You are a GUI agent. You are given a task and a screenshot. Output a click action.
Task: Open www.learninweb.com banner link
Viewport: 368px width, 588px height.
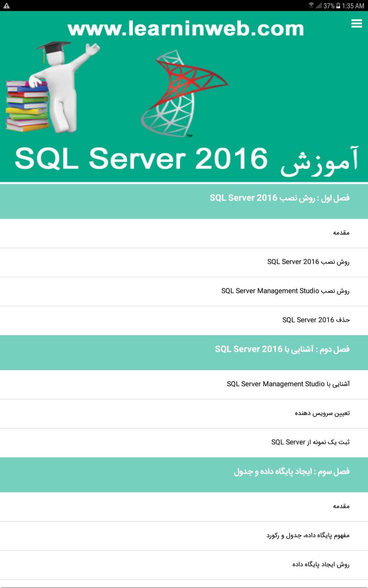186,28
